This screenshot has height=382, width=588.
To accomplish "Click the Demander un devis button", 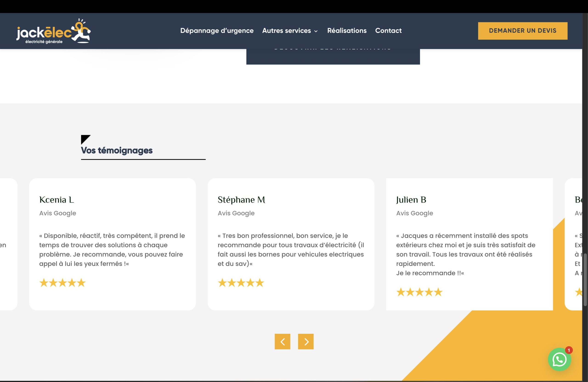I will click(x=523, y=31).
